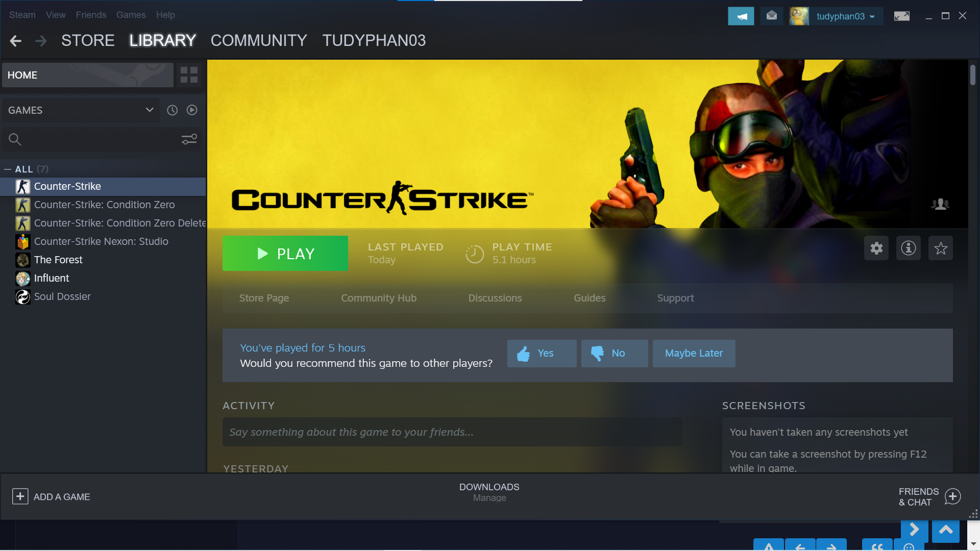Open game settings gear icon
Viewport: 980px width, 551px height.
[x=876, y=248]
